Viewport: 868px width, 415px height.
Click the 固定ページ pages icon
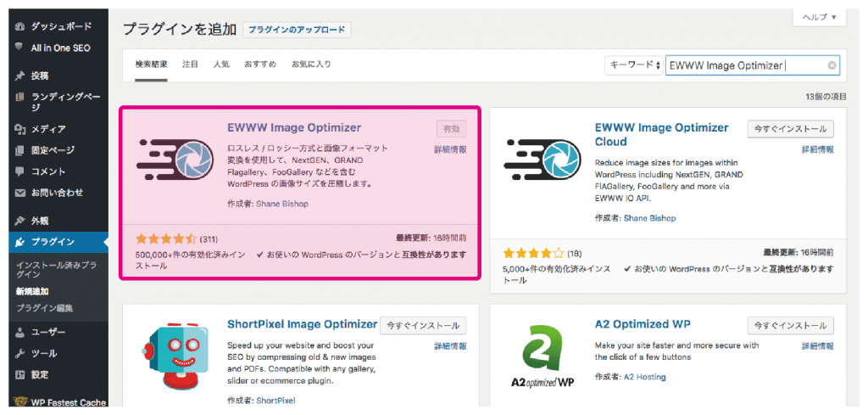tap(20, 150)
